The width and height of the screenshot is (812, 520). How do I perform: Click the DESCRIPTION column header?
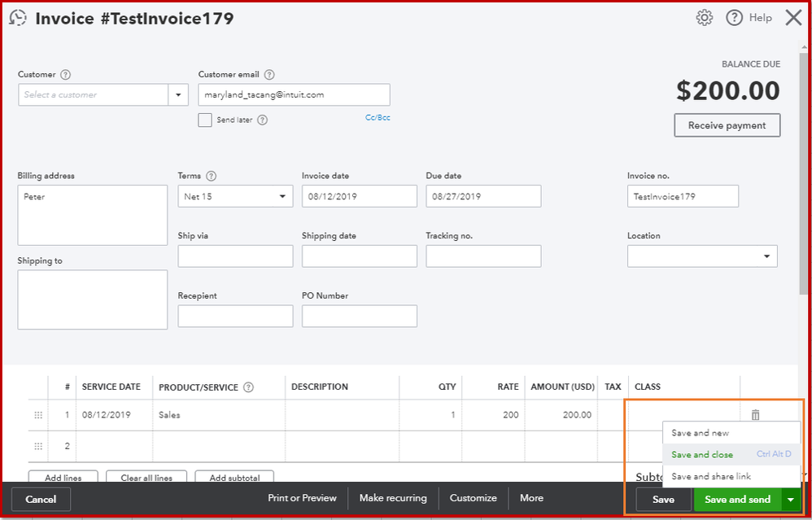point(320,387)
